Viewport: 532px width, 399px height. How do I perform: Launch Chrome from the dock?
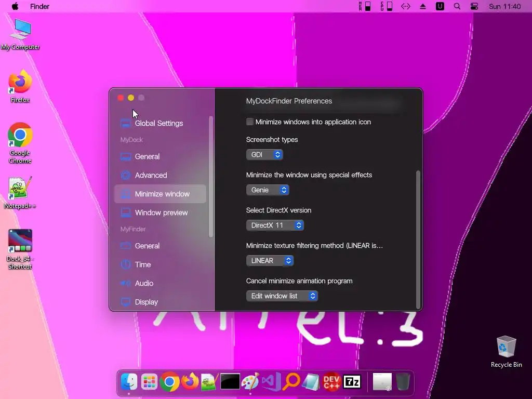tap(170, 382)
